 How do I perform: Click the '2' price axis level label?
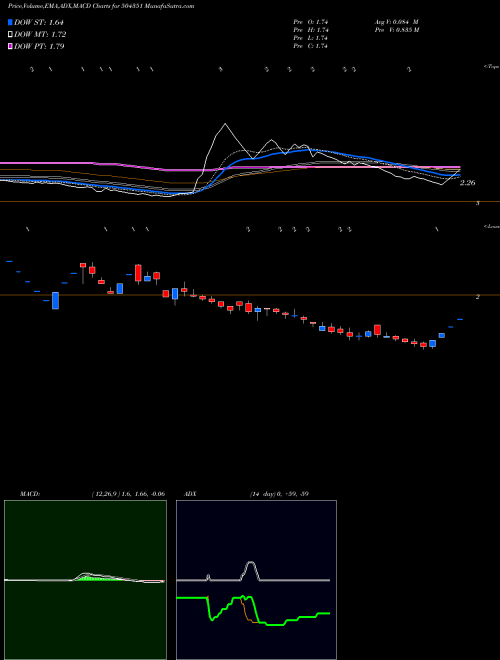click(x=478, y=296)
